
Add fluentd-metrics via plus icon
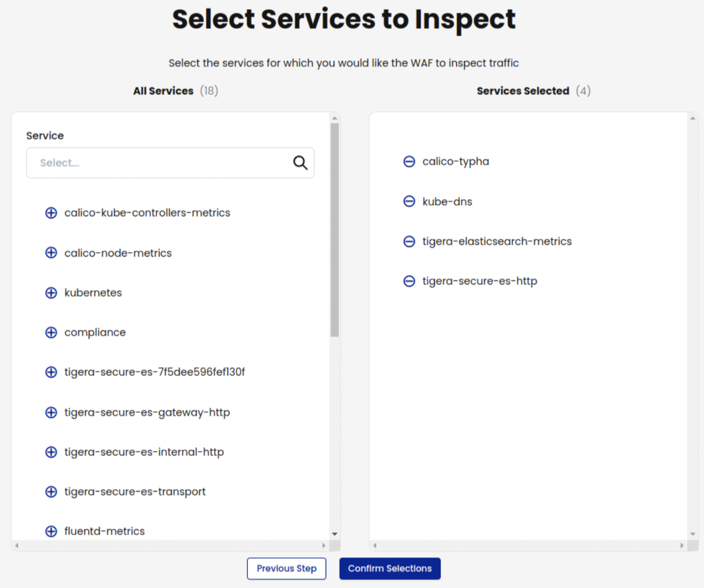click(51, 532)
